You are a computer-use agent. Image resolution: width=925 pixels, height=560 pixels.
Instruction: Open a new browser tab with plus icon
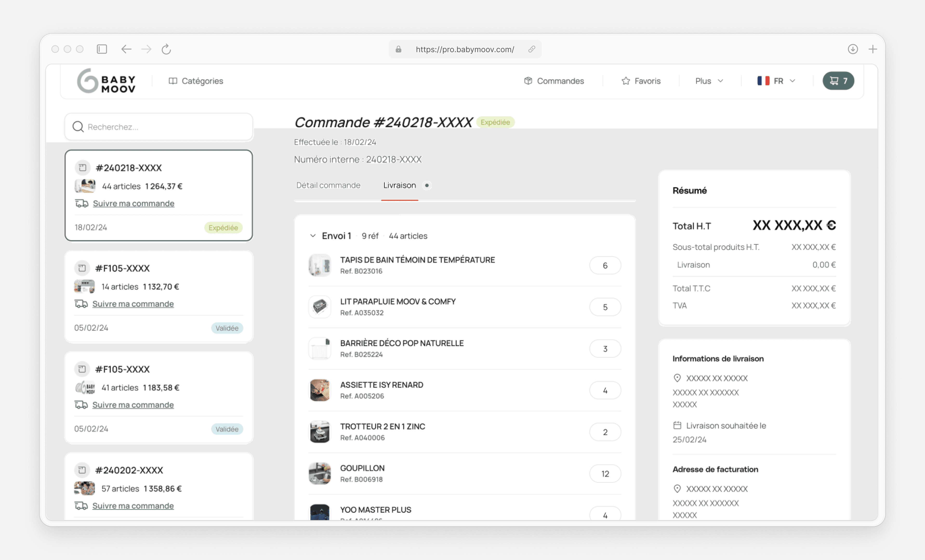[x=872, y=49]
